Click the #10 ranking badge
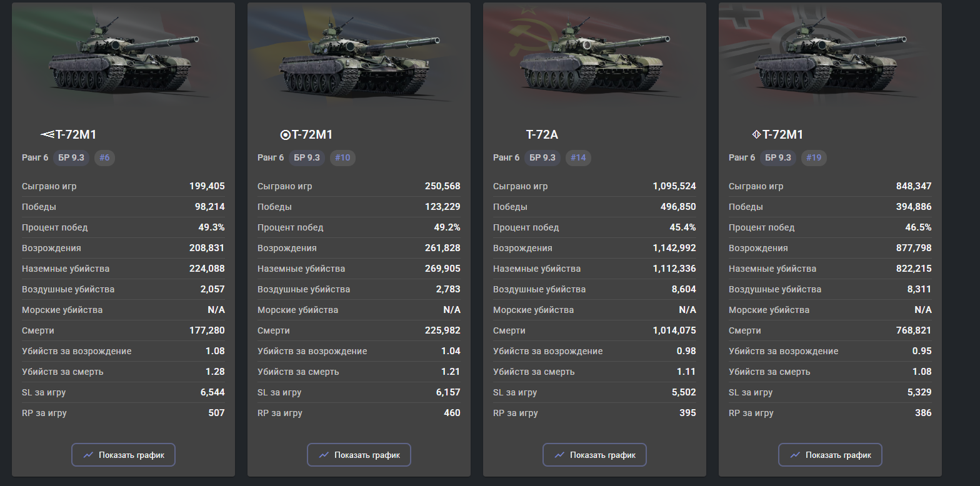Image resolution: width=980 pixels, height=486 pixels. coord(342,157)
